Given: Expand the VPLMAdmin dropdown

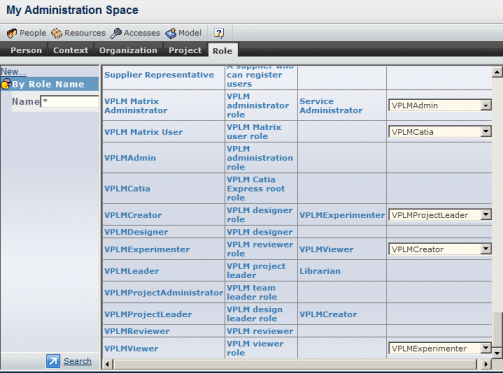Looking at the screenshot, I should (x=486, y=105).
